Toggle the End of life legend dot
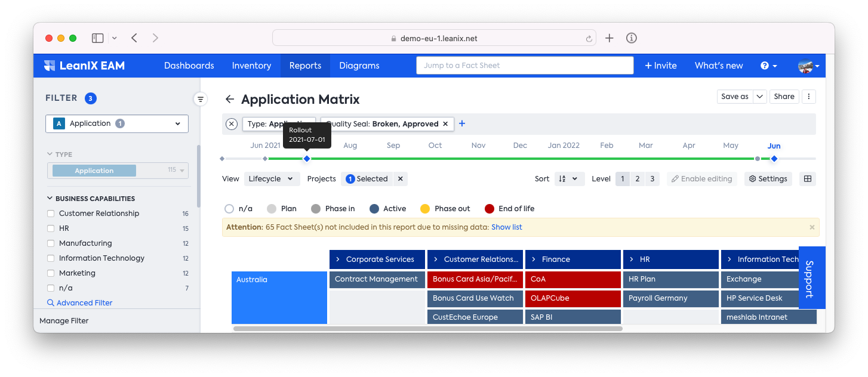The width and height of the screenshot is (868, 377). point(490,209)
